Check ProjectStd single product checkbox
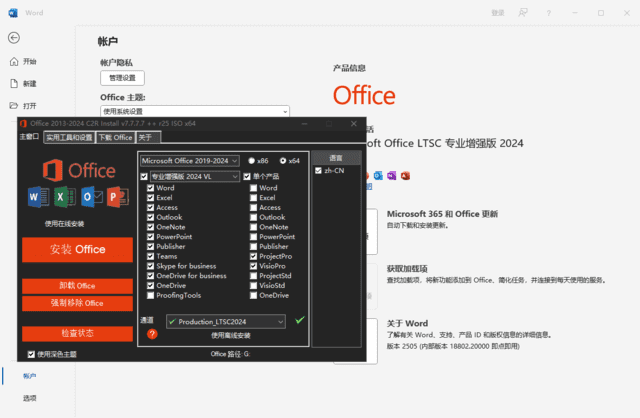This screenshot has height=418, width=640. point(253,276)
